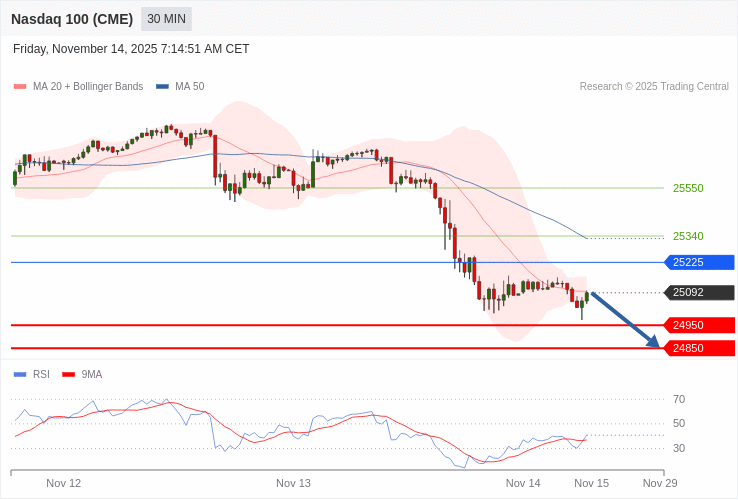Screen dimensions: 738x500
Task: Click the RSI 70 level label
Action: pyautogui.click(x=679, y=399)
